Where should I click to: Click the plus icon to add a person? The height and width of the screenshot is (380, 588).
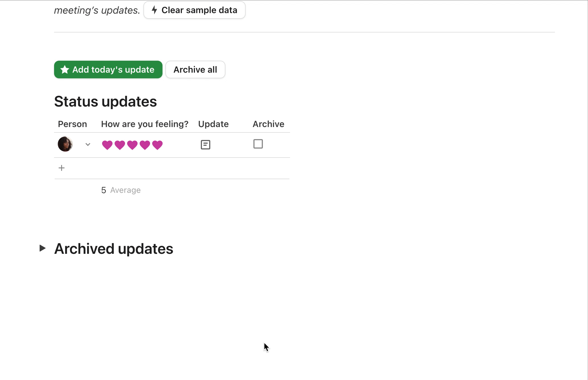pyautogui.click(x=61, y=168)
